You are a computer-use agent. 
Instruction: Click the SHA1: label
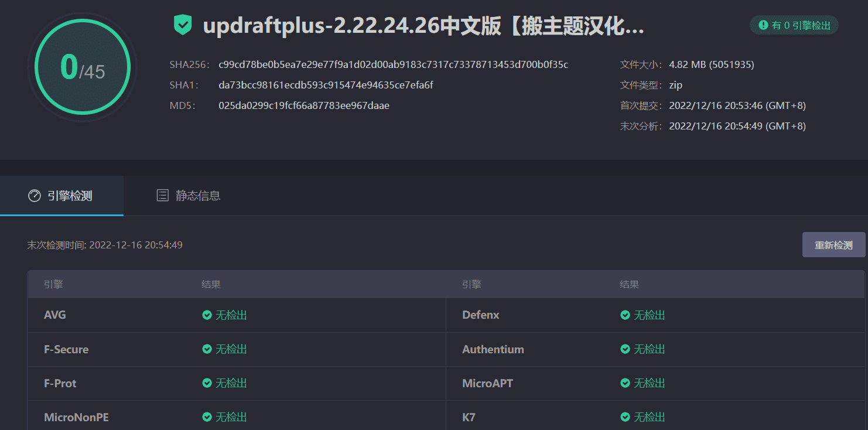[184, 85]
